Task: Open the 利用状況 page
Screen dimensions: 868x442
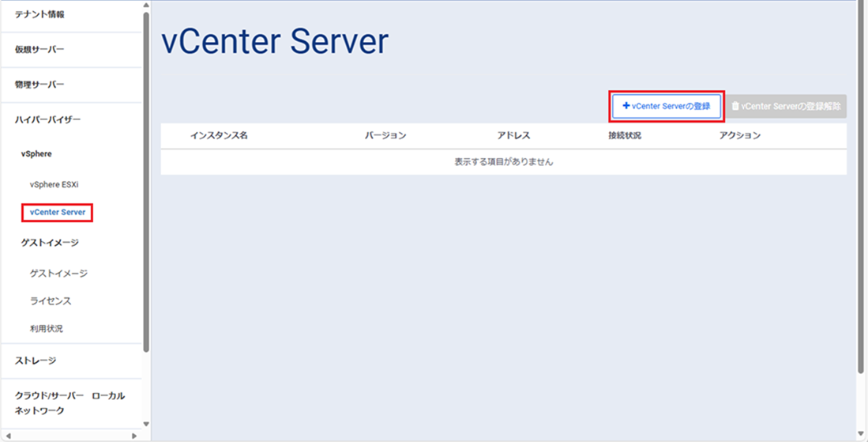Action: [47, 328]
